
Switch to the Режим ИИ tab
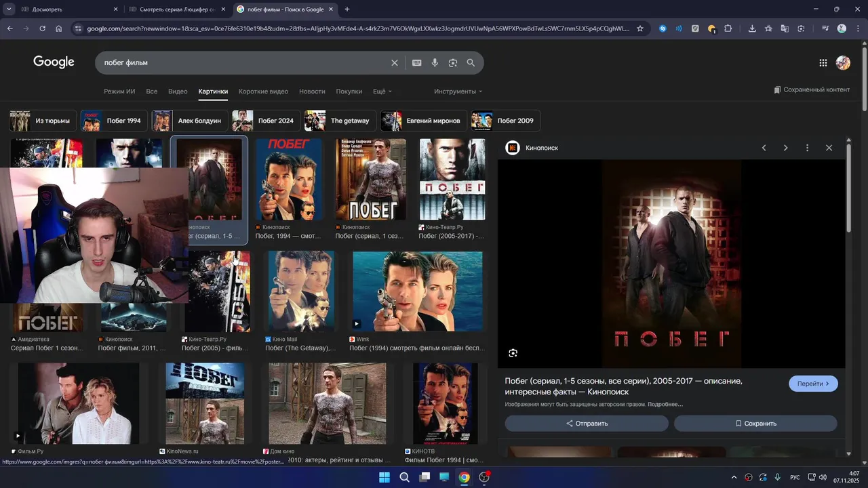point(119,91)
